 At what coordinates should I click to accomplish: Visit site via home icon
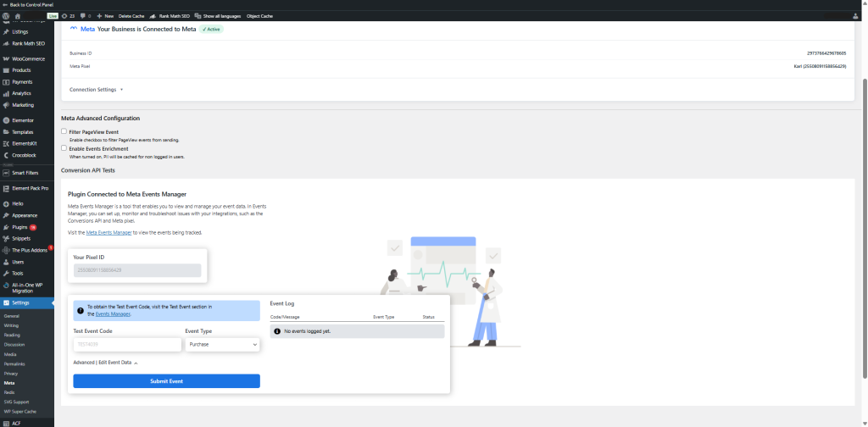pos(18,16)
